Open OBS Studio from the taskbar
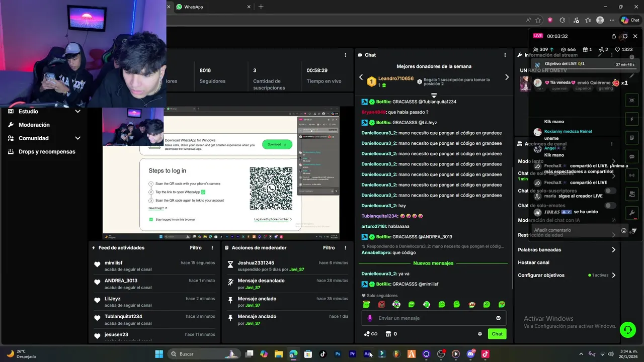Screen dimensions: 644x362 point(441,354)
